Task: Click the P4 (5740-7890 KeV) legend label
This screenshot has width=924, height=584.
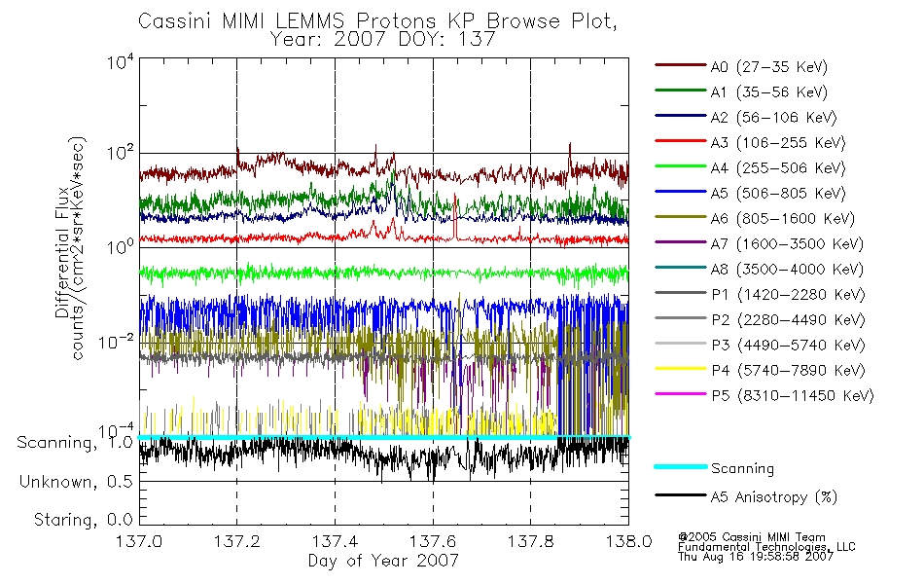Action: (x=788, y=371)
